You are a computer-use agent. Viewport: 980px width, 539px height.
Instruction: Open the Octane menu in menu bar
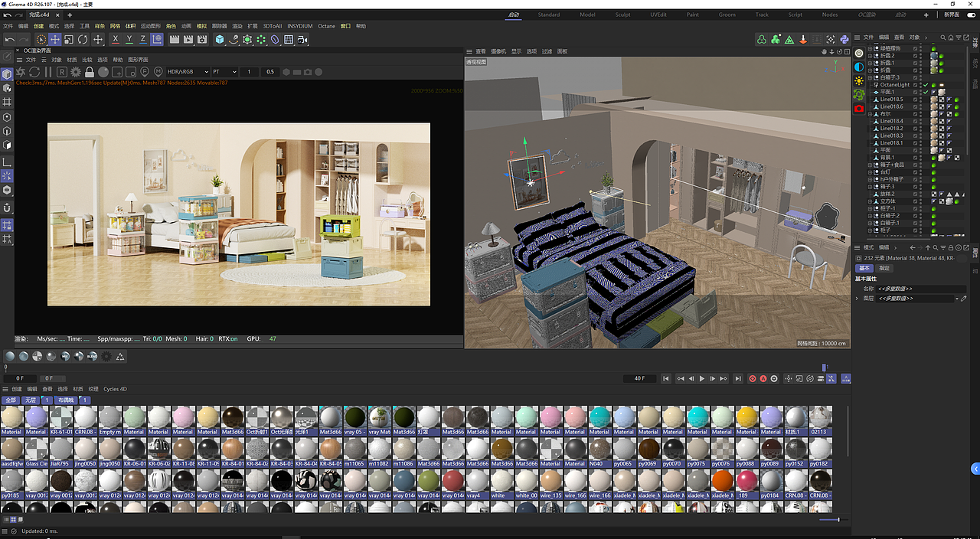click(326, 26)
